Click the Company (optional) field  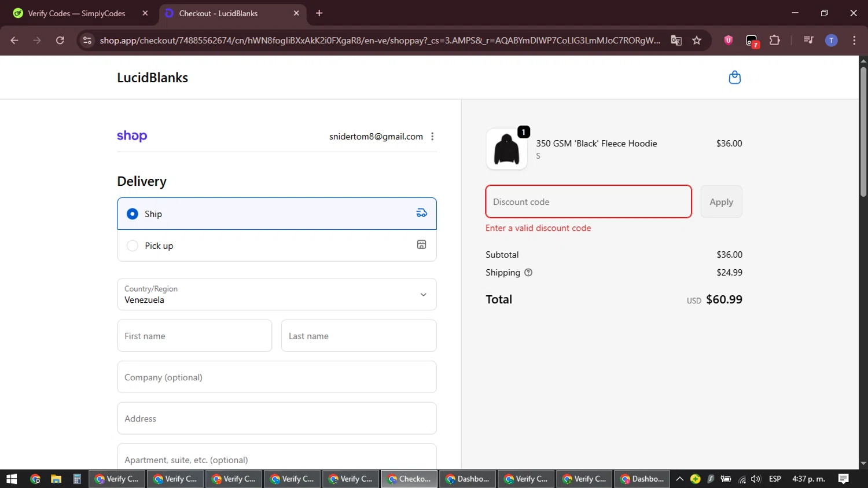(x=277, y=377)
